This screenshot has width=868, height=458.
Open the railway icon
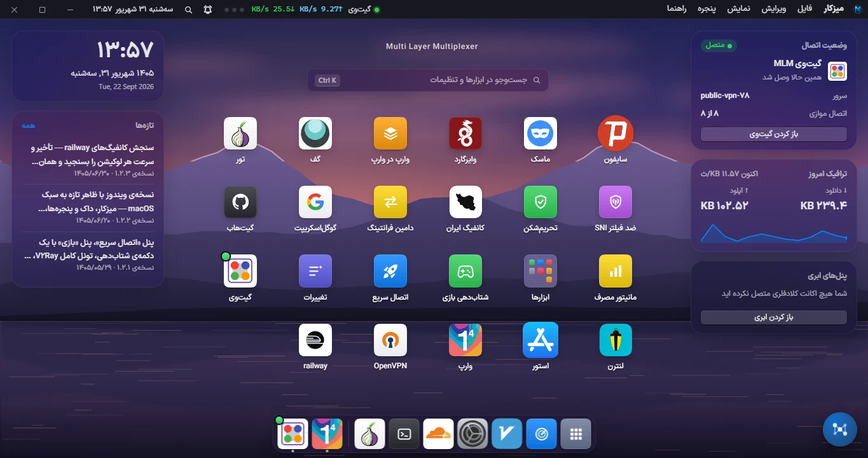(x=315, y=340)
